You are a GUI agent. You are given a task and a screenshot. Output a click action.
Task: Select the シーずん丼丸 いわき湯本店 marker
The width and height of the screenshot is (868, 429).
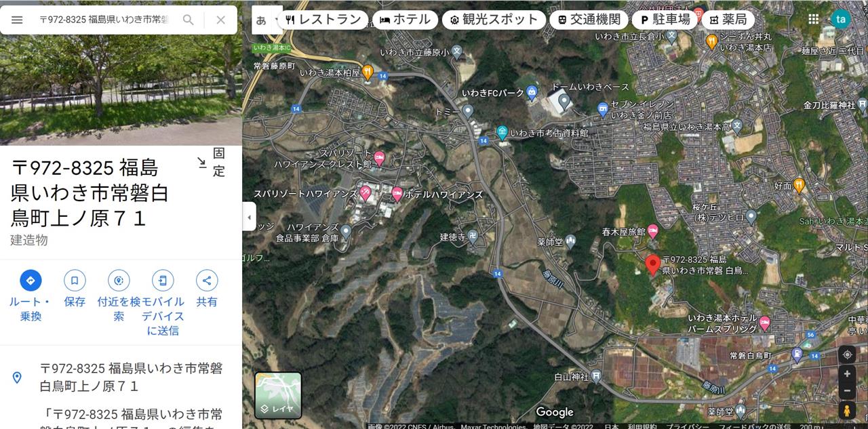coord(711,41)
